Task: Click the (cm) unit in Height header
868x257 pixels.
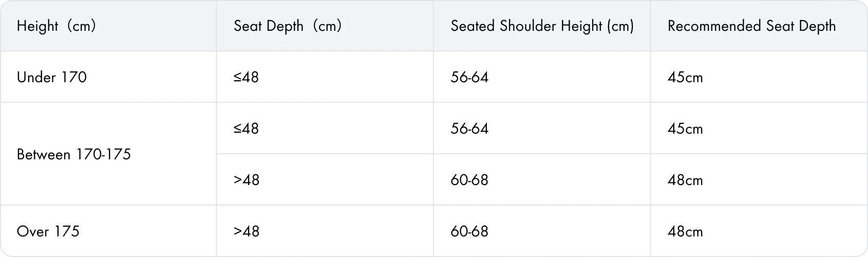Action: [81, 26]
